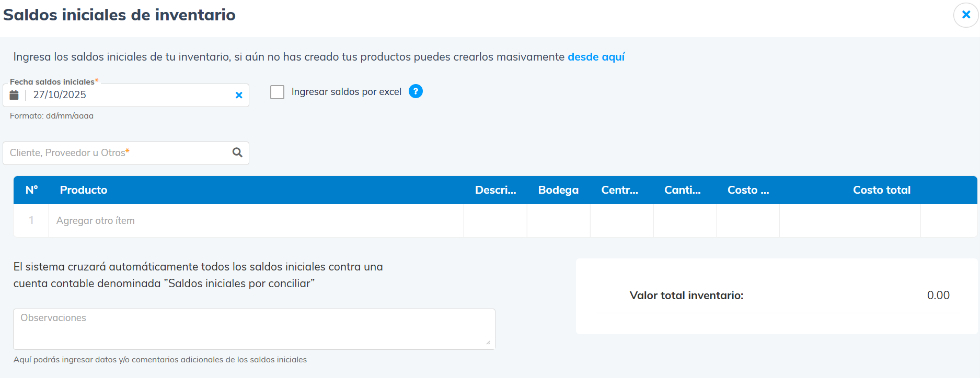This screenshot has height=378, width=980.
Task: Open the 'desde aquí' link
Action: (x=596, y=57)
